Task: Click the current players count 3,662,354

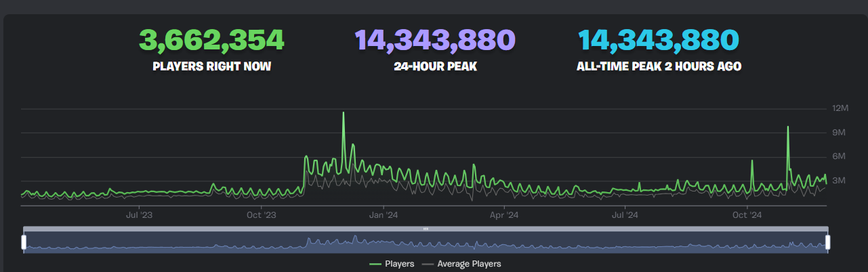Action: (x=211, y=41)
